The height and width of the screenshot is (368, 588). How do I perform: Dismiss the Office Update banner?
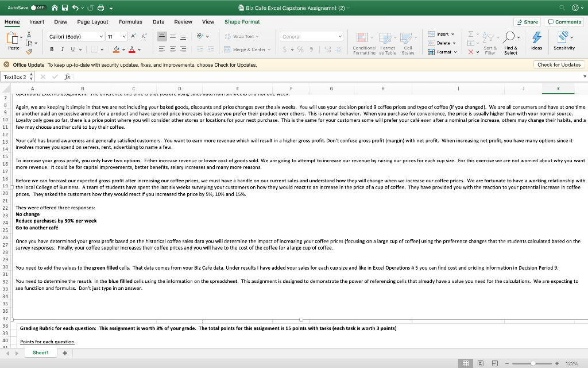coord(6,64)
